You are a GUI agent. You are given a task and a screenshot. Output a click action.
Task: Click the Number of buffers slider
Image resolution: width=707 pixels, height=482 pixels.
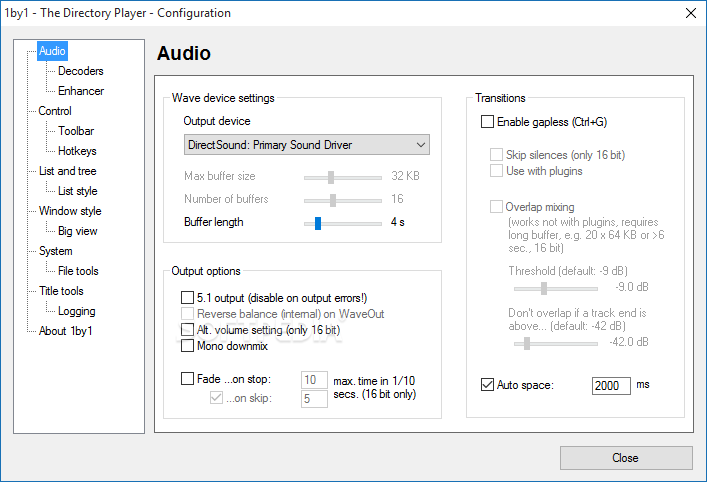click(343, 200)
